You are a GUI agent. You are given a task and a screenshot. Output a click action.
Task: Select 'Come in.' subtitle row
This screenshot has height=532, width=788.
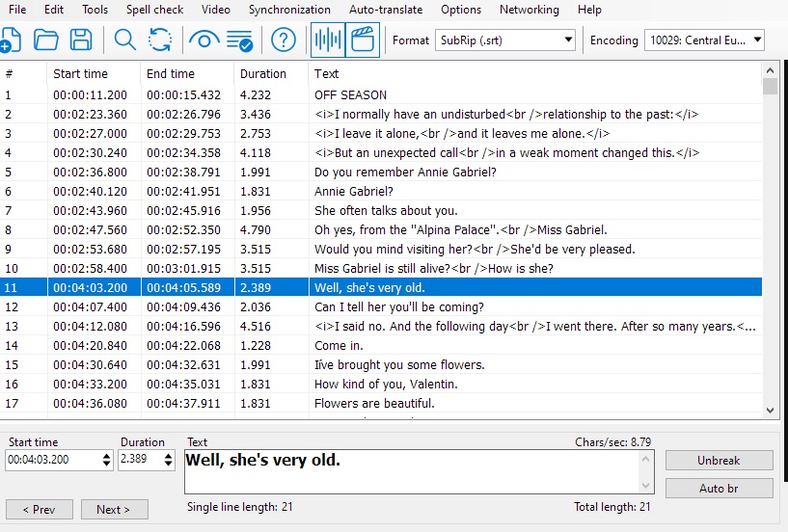click(381, 346)
